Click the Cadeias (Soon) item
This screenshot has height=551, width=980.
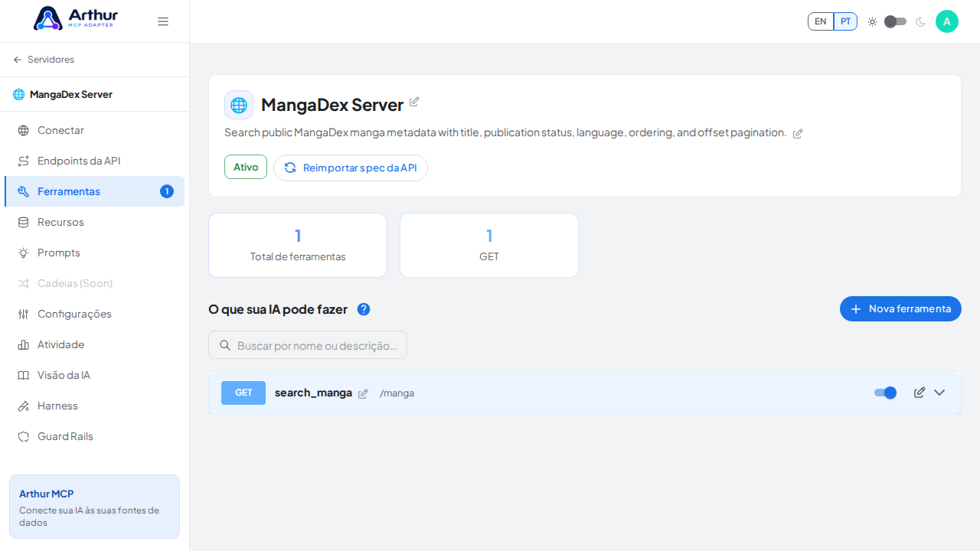click(x=94, y=283)
